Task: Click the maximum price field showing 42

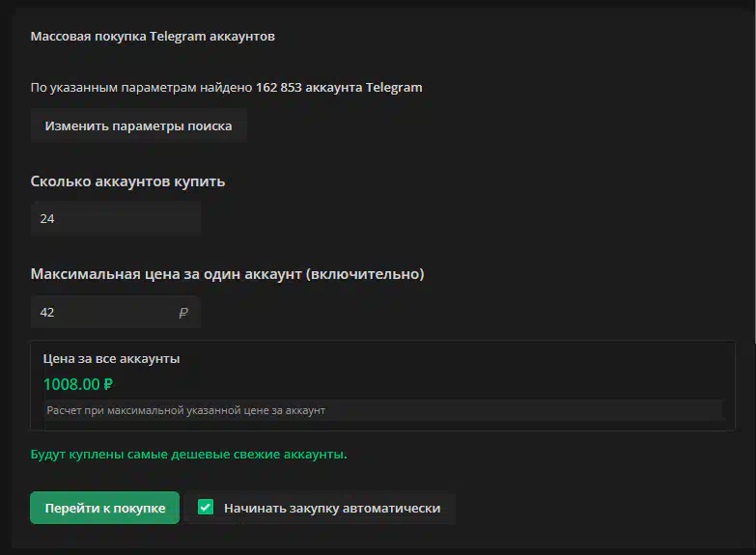Action: pyautogui.click(x=104, y=313)
